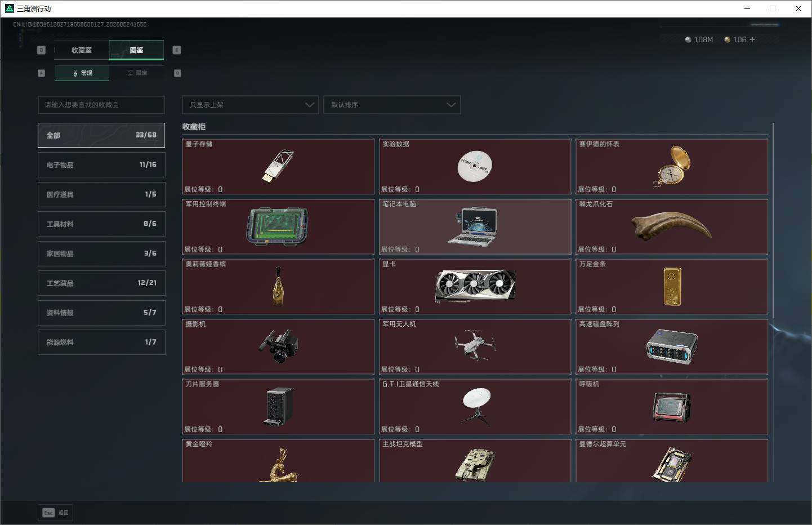Click the collection list vertical scrollbar
812x525 pixels.
click(x=773, y=221)
